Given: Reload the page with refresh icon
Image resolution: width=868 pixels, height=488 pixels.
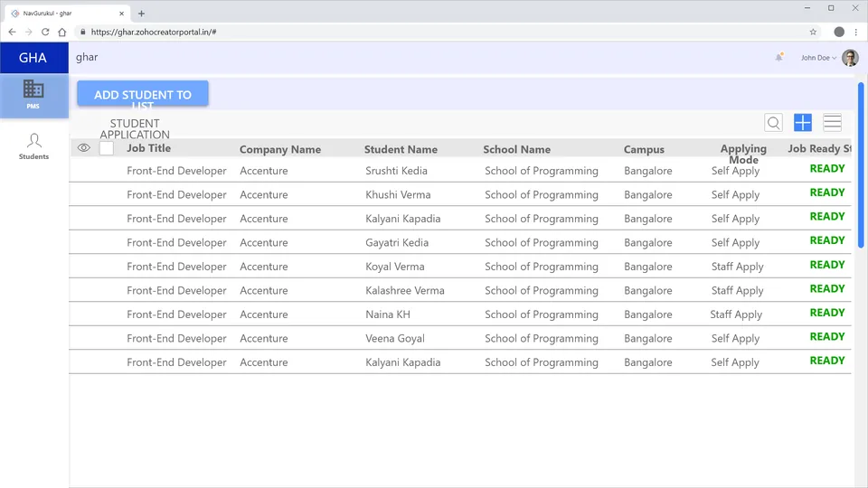Looking at the screenshot, I should (45, 33).
